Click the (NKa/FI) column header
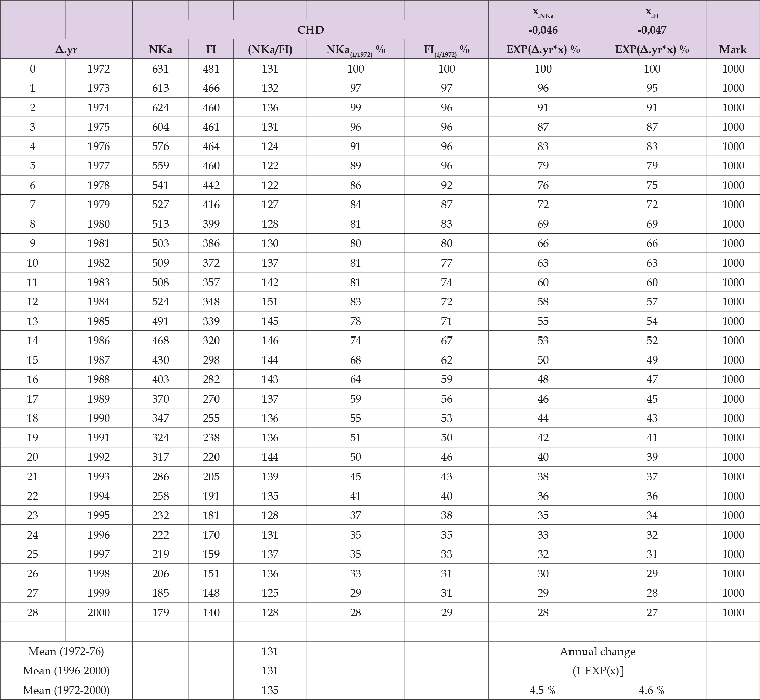The image size is (760, 700). coord(270,49)
